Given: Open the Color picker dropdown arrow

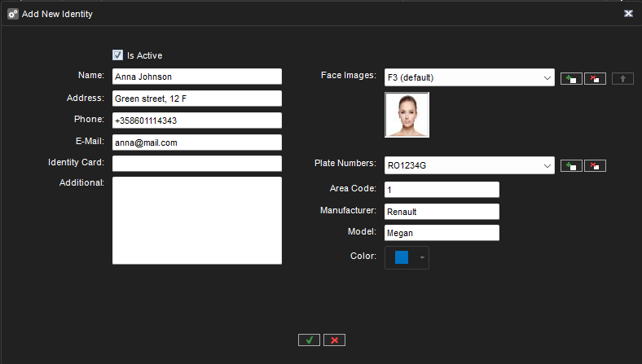Looking at the screenshot, I should pyautogui.click(x=422, y=257).
